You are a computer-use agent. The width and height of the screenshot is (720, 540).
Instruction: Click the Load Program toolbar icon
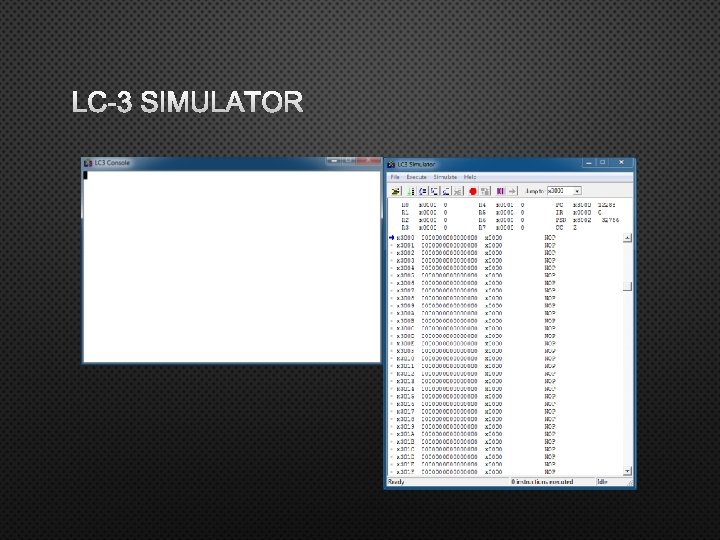(x=395, y=191)
